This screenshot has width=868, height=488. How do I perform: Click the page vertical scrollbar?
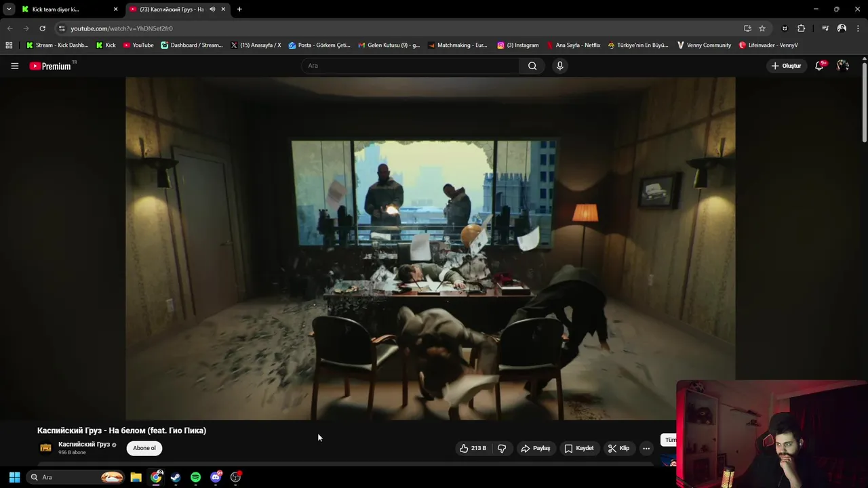pos(865,102)
